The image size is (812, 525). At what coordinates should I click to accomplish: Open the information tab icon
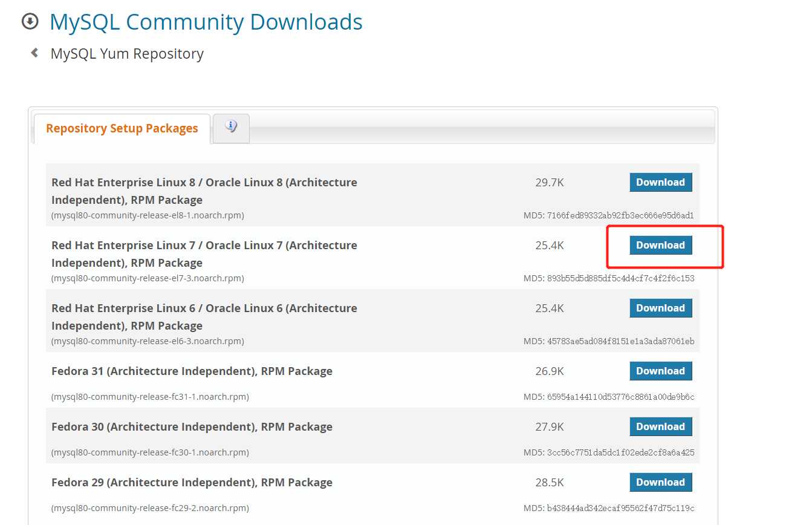click(231, 128)
